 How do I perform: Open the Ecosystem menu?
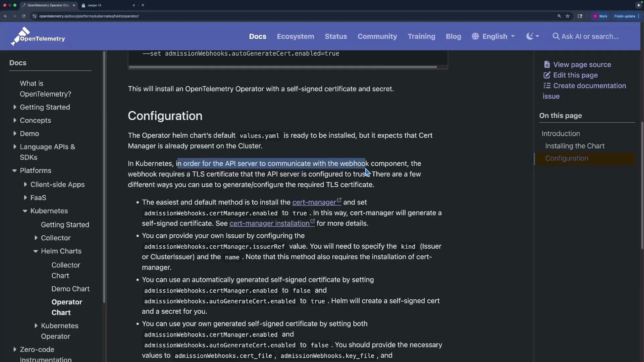click(x=296, y=36)
